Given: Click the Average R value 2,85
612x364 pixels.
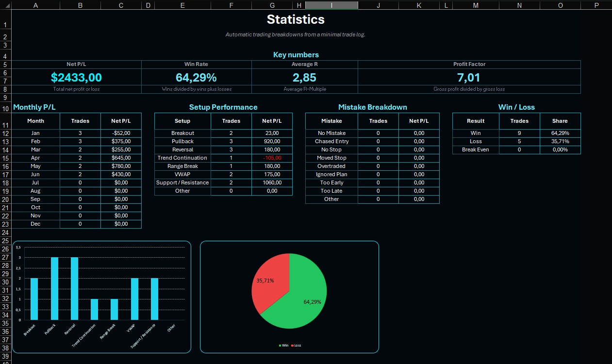Looking at the screenshot, I should coord(304,77).
